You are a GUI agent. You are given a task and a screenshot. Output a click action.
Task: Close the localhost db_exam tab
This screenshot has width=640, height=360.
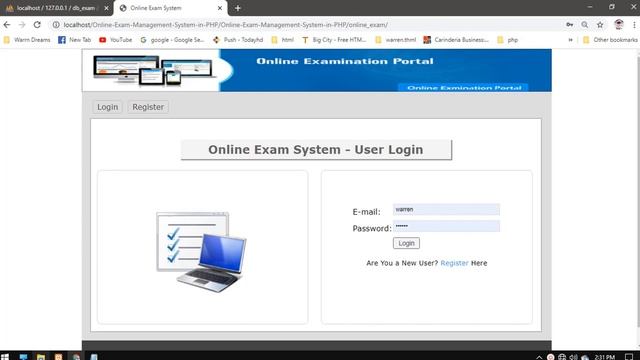pos(106,8)
